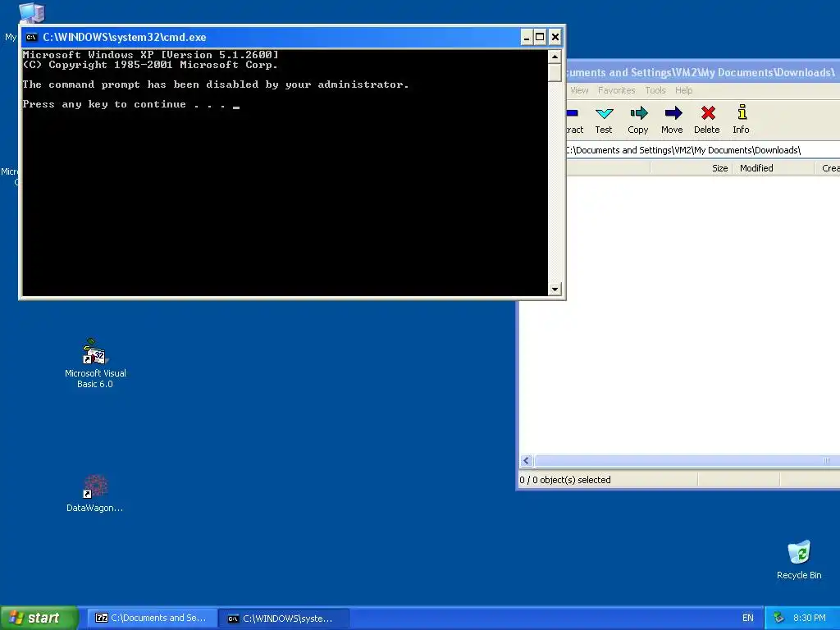Select the DataWagon desktop shortcut
Screen dimensions: 840x630
pyautogui.click(x=95, y=493)
